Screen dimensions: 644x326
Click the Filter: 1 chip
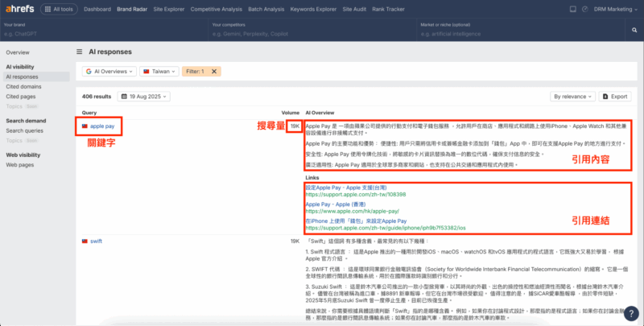[195, 72]
